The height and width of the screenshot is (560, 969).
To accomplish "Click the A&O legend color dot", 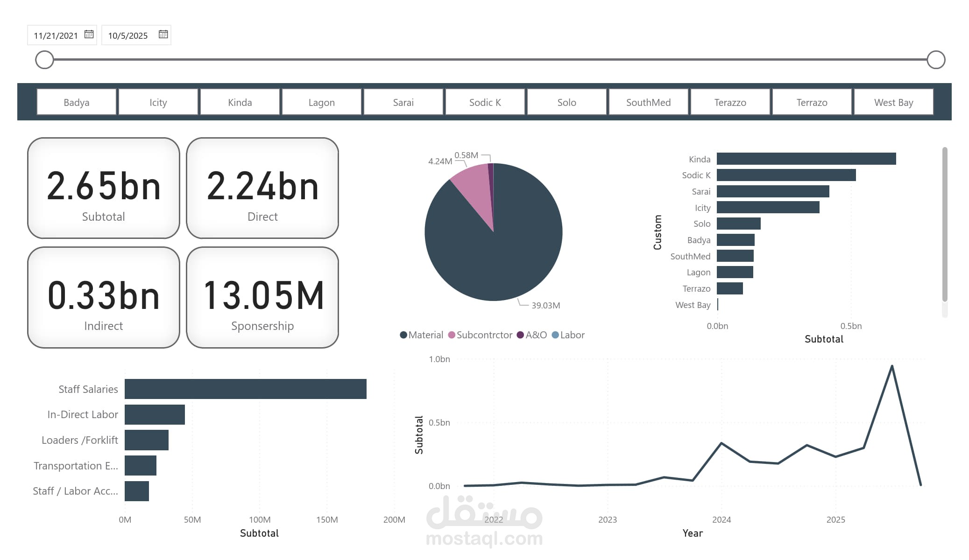I will coord(520,335).
